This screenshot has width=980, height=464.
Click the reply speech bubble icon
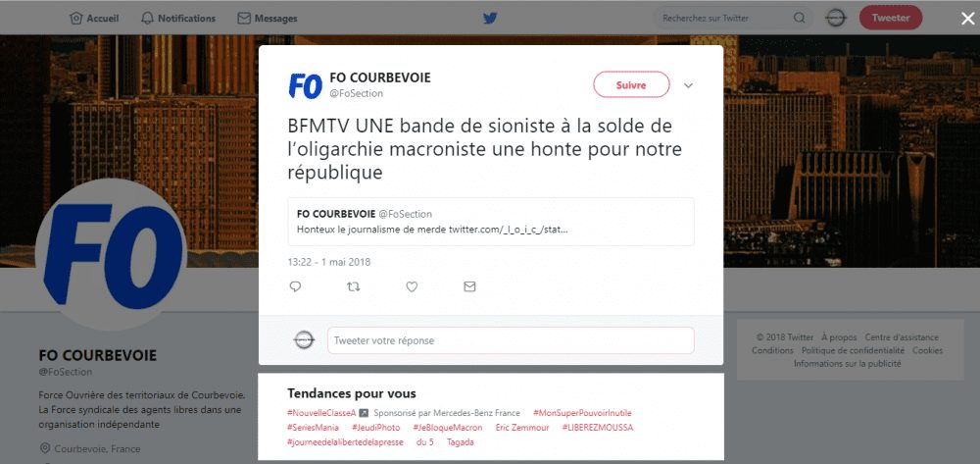click(296, 286)
